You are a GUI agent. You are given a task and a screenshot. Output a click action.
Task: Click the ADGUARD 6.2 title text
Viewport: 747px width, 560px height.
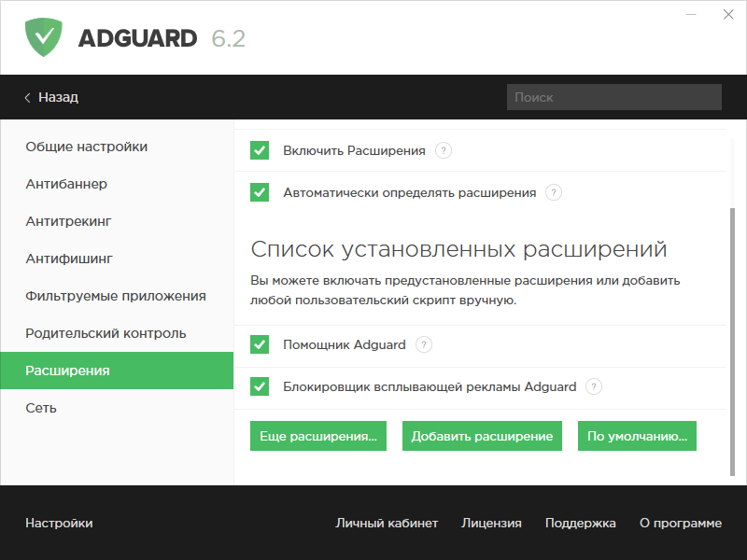click(162, 38)
